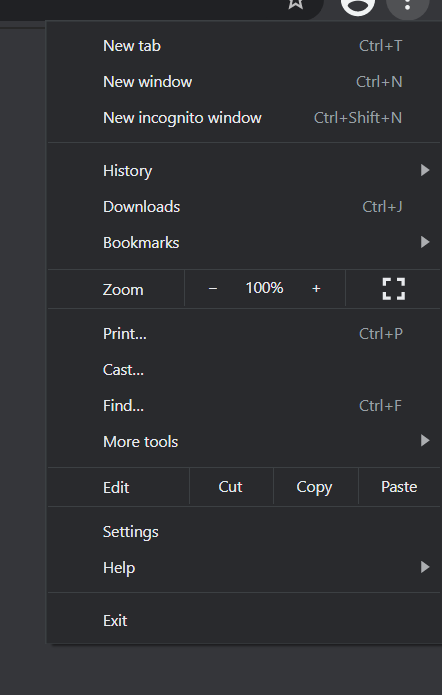Click the fullscreen icon in Zoom row
Screen dimensions: 442x695
pyautogui.click(x=394, y=289)
